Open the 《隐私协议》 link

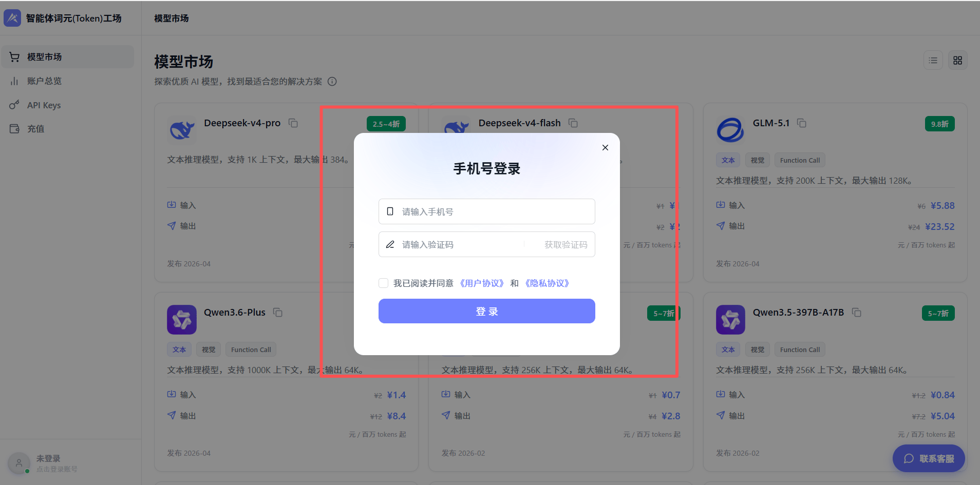coord(546,283)
